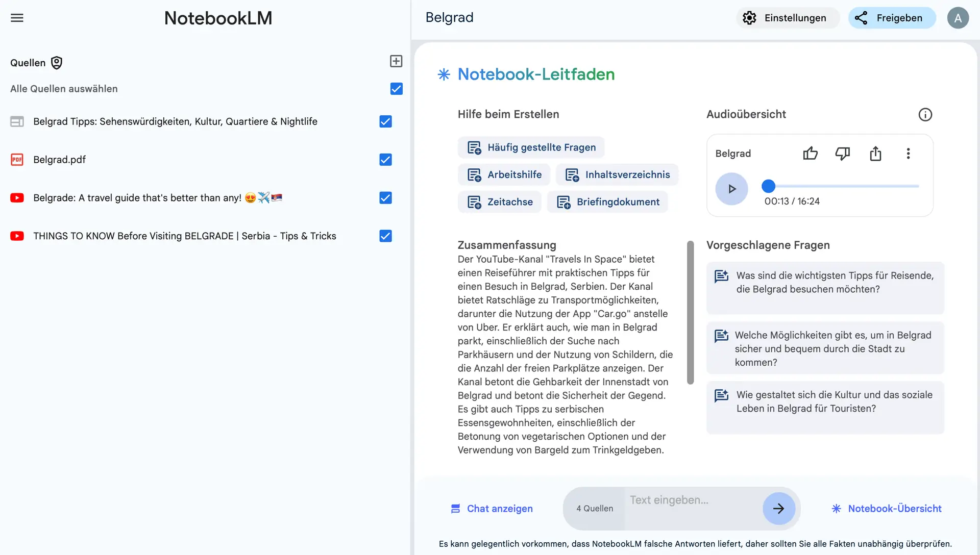This screenshot has height=555, width=980.
Task: Click the 4 Quellen source count chip
Action: [595, 509]
